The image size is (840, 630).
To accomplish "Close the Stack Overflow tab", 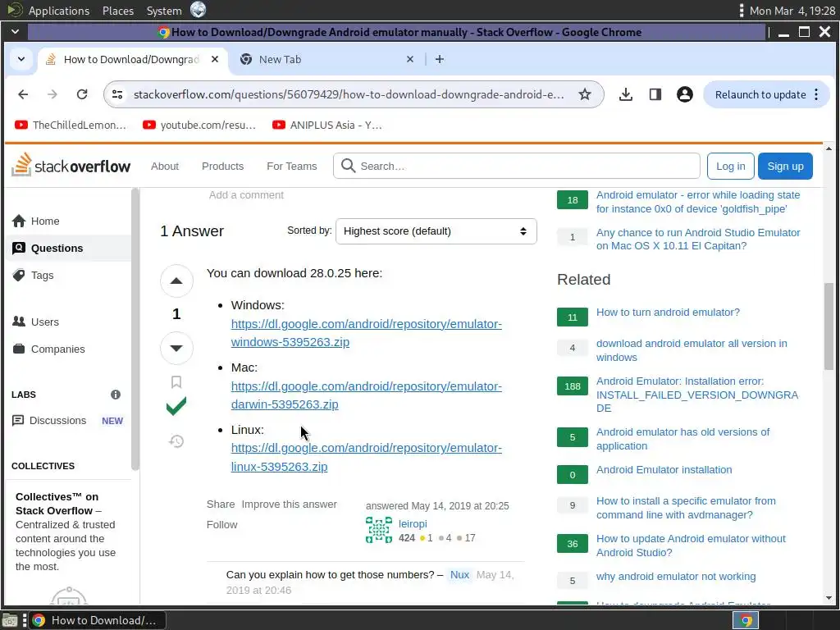I will coord(215,59).
